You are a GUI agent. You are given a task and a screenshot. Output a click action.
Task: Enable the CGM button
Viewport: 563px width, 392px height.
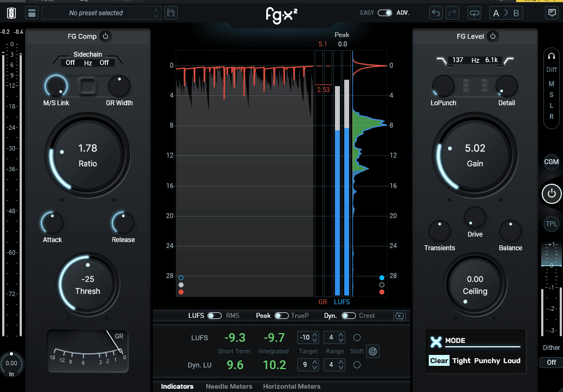click(551, 162)
